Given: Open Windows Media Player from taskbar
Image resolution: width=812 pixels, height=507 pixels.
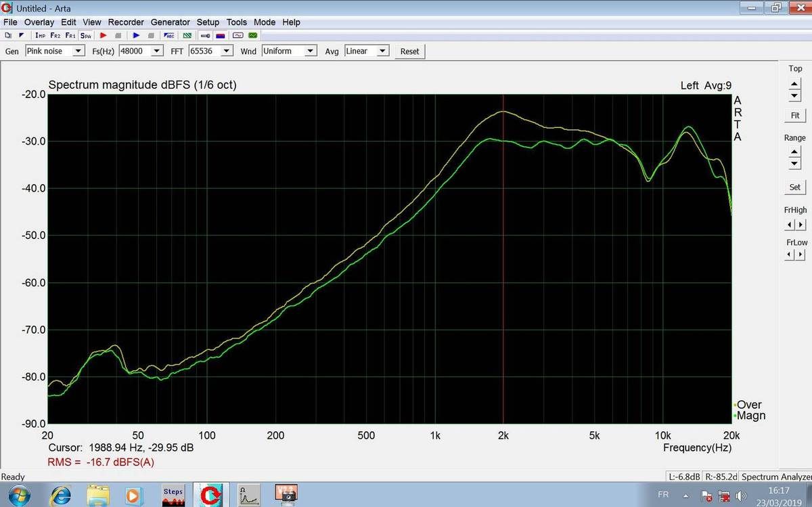Looking at the screenshot, I should point(133,495).
